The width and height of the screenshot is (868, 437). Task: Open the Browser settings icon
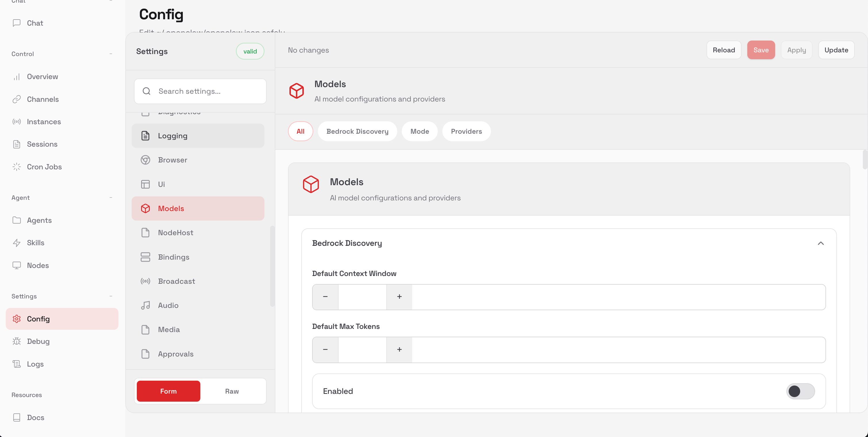(145, 160)
